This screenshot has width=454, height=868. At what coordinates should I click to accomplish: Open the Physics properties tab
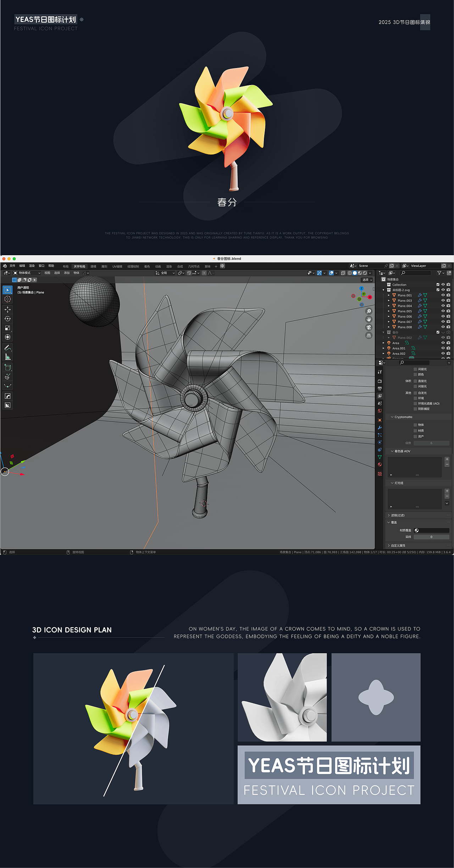click(x=380, y=442)
